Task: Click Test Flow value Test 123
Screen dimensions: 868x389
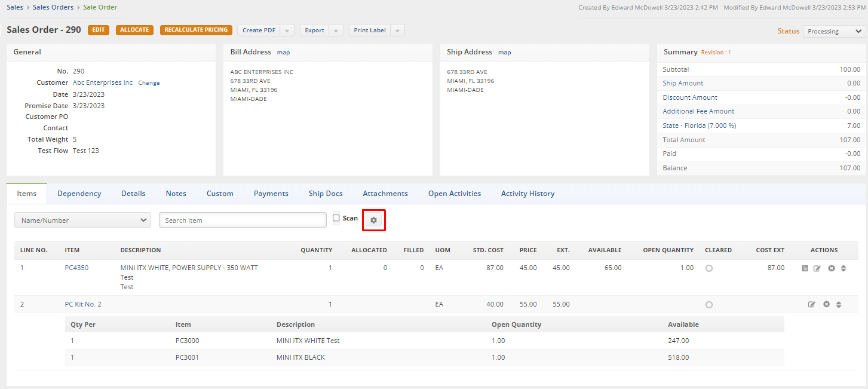Action: point(86,151)
